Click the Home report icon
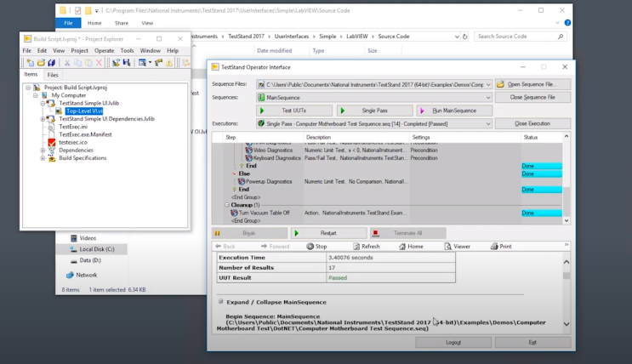 coord(402,247)
